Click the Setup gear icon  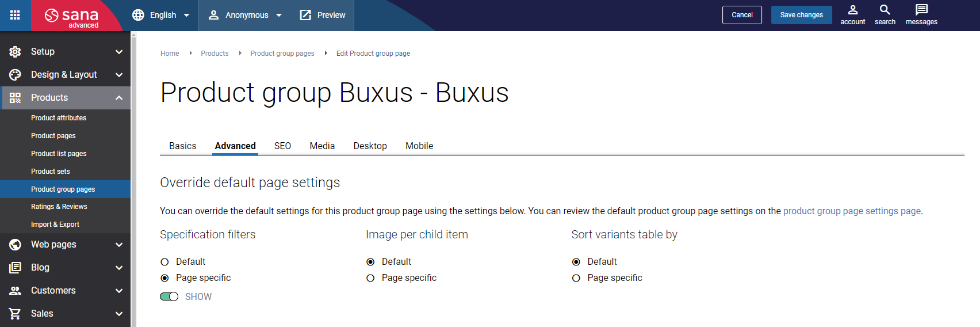click(x=15, y=52)
